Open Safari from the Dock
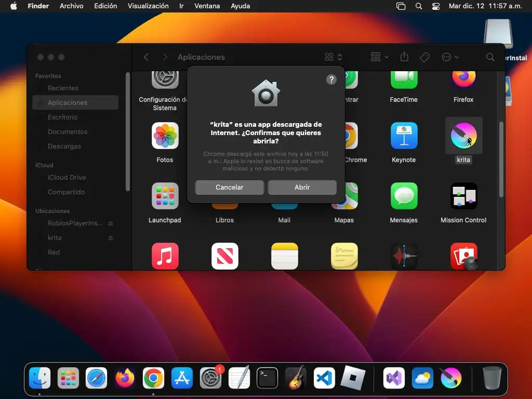 point(96,378)
